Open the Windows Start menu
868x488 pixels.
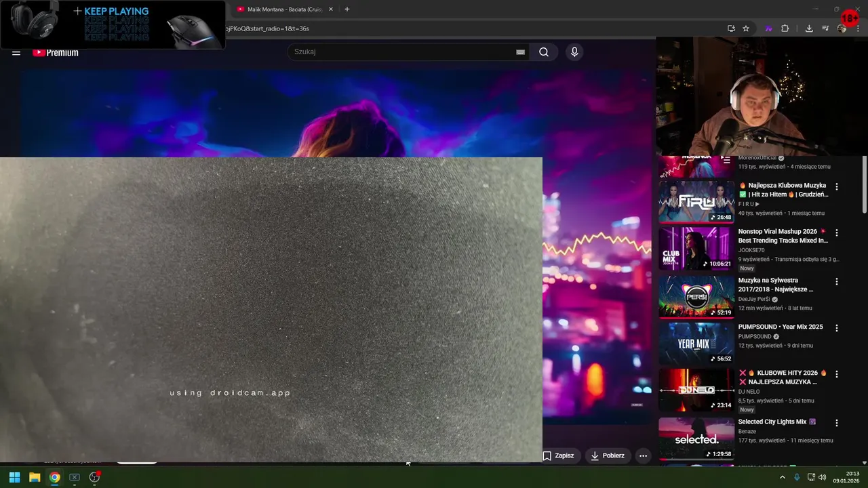coord(14,477)
